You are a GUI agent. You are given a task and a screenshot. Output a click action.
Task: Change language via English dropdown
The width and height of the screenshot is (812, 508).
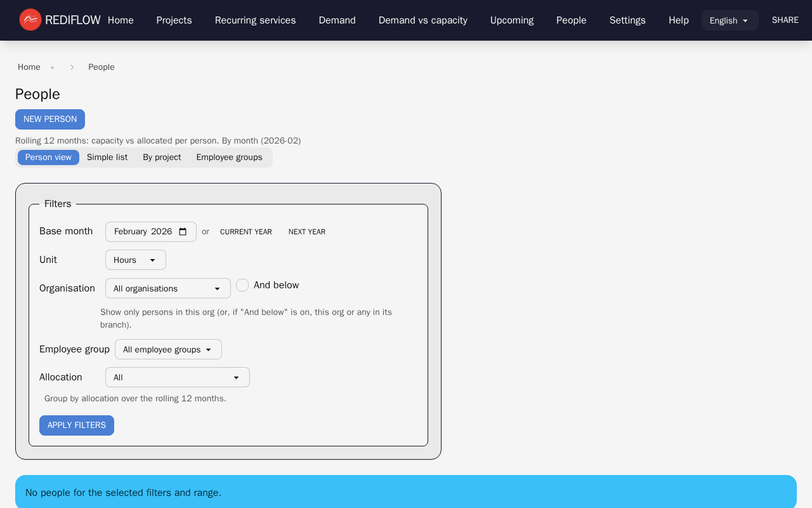730,20
